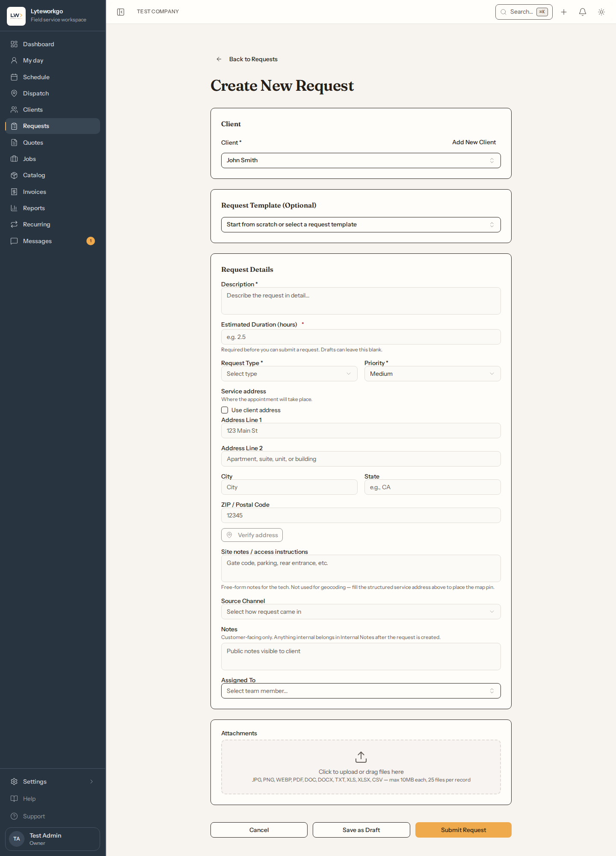
Task: Click Save as Draft button
Action: pos(361,830)
